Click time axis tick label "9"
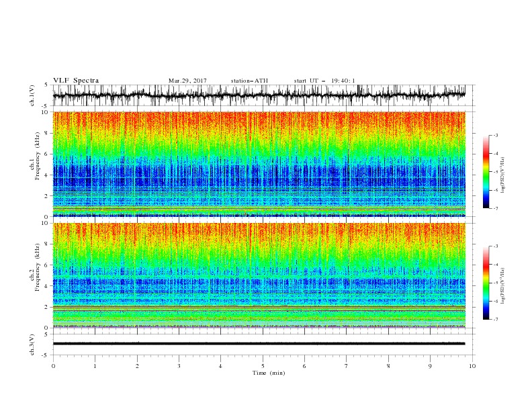 tap(430, 366)
